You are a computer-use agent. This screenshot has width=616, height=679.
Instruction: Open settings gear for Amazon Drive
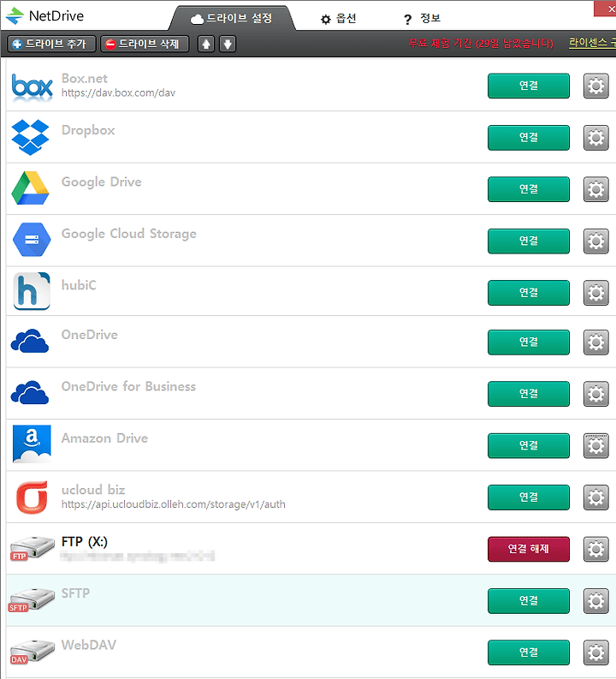coord(595,445)
